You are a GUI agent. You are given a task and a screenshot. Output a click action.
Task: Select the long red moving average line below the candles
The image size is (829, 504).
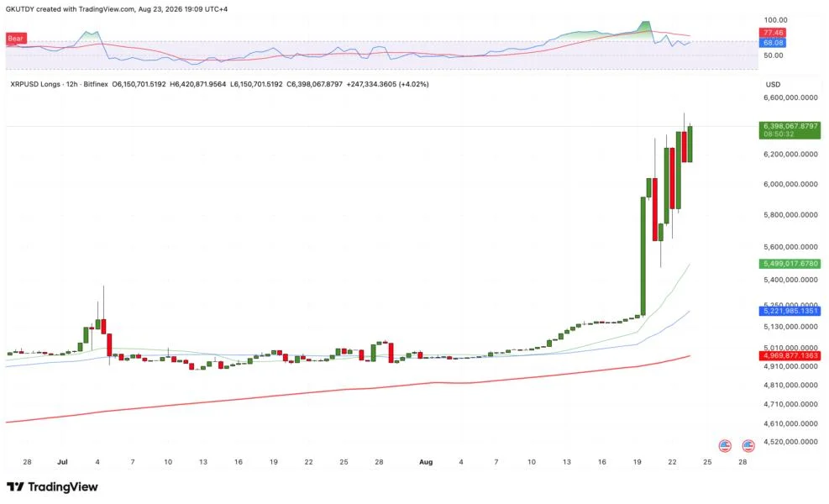(x=348, y=389)
